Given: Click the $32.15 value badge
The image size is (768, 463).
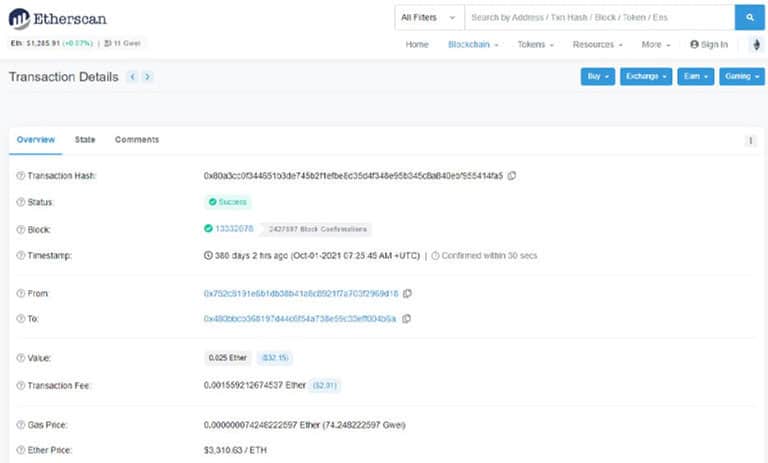Looking at the screenshot, I should [275, 358].
